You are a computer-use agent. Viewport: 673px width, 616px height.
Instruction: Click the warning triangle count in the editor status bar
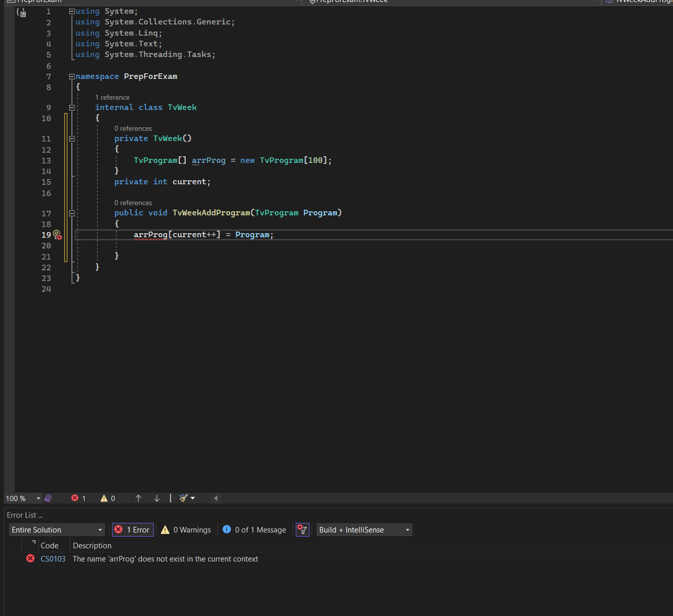click(x=104, y=498)
